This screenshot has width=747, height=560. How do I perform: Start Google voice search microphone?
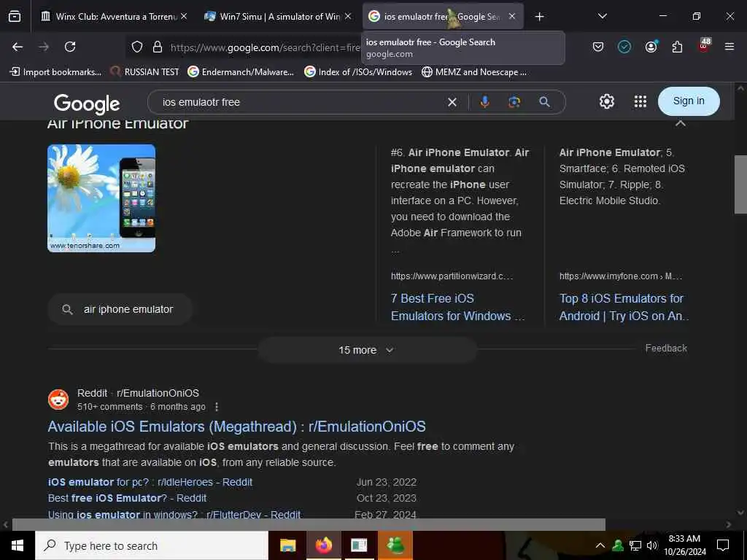(x=484, y=102)
